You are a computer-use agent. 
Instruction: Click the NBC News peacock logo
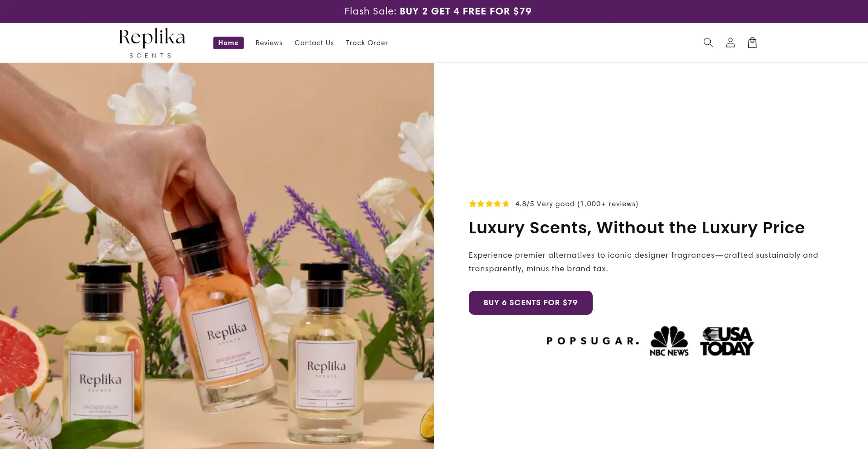click(x=669, y=341)
